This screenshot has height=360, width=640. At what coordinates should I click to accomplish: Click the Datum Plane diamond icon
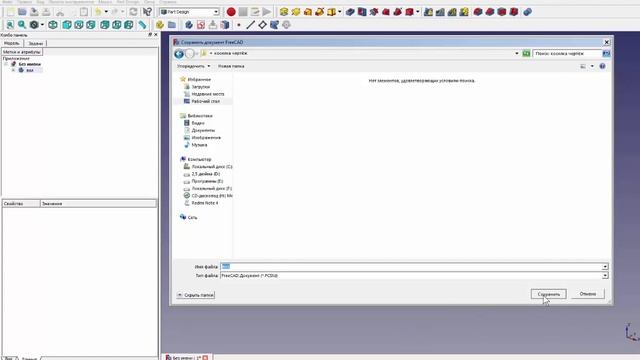(262, 25)
